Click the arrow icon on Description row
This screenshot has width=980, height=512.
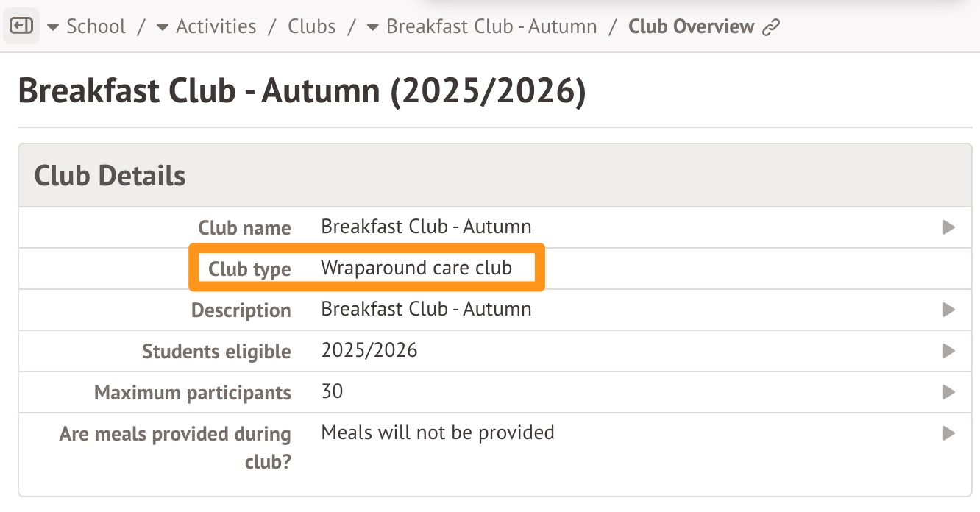[948, 310]
